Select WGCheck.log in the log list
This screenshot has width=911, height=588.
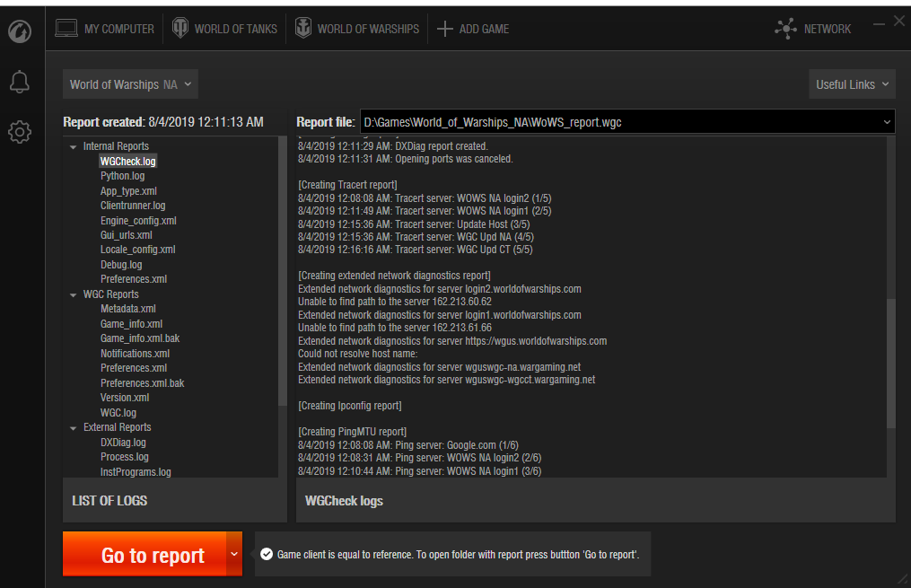click(x=127, y=162)
